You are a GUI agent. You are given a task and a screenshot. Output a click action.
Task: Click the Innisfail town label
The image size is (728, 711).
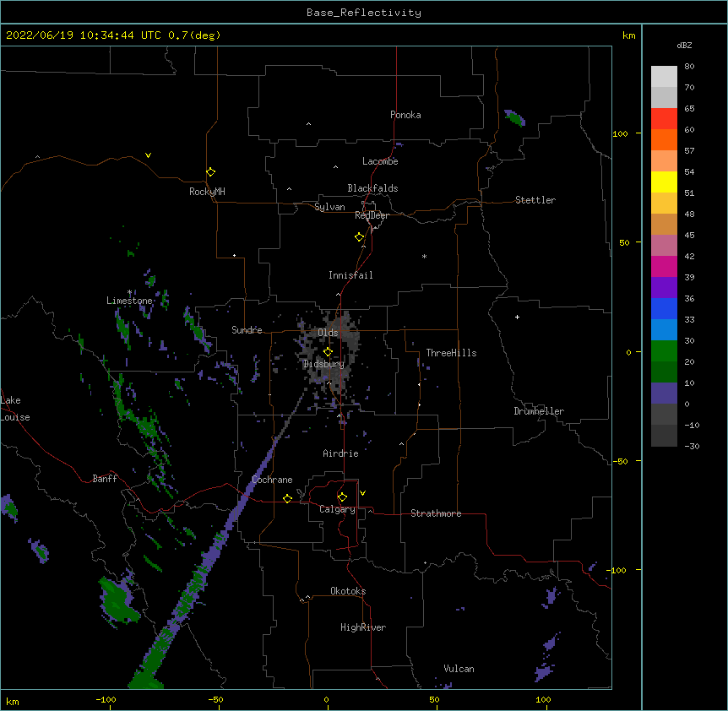(350, 275)
